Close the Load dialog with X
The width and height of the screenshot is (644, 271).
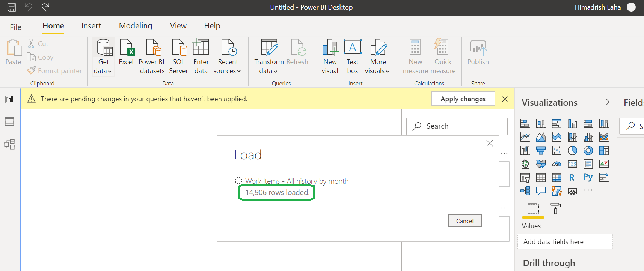[x=490, y=143]
